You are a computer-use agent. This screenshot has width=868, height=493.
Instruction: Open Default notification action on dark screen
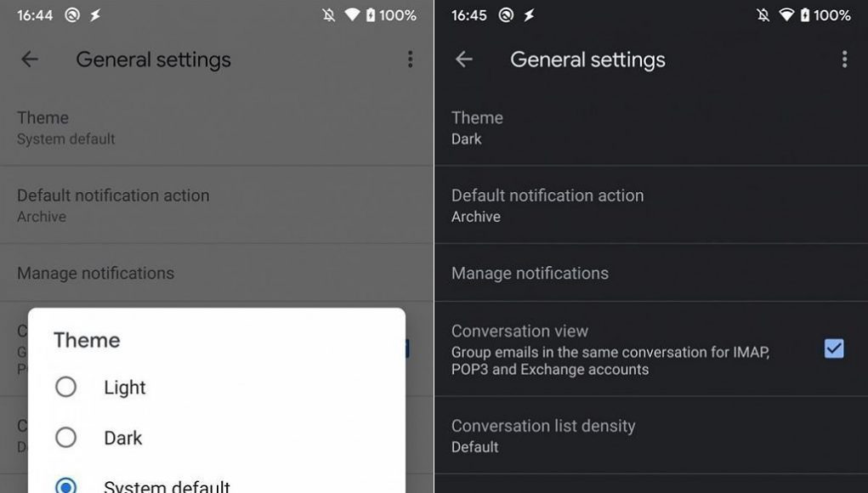[x=651, y=205]
